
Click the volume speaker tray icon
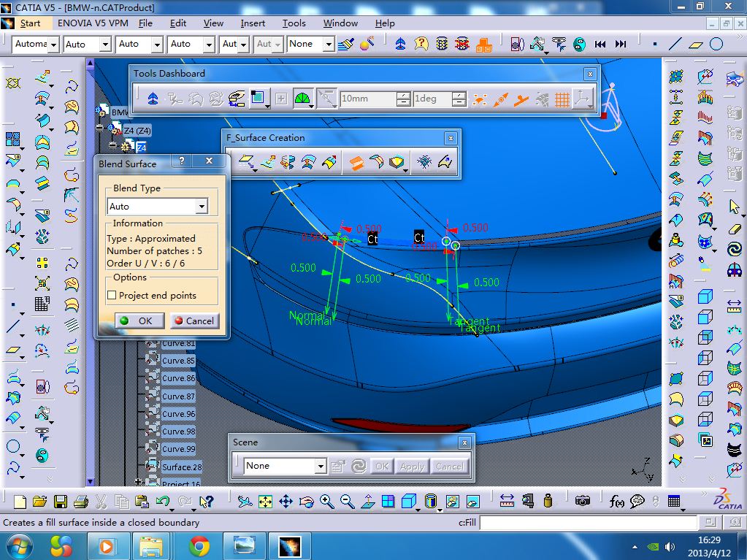pyautogui.click(x=670, y=547)
